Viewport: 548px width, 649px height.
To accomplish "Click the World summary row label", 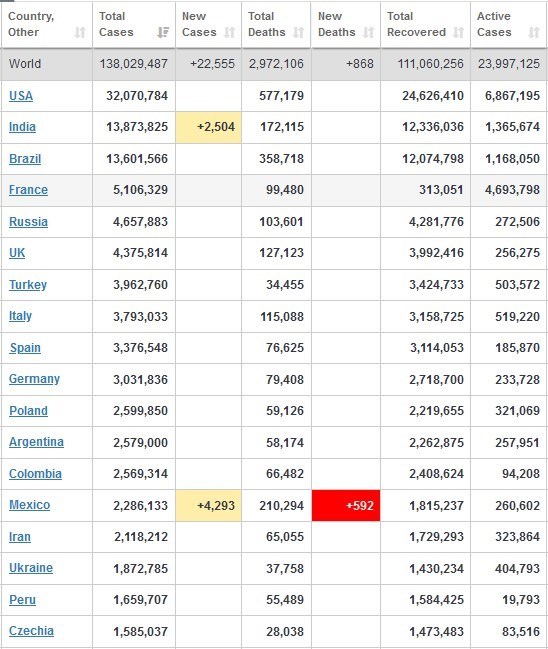I will coord(25,64).
